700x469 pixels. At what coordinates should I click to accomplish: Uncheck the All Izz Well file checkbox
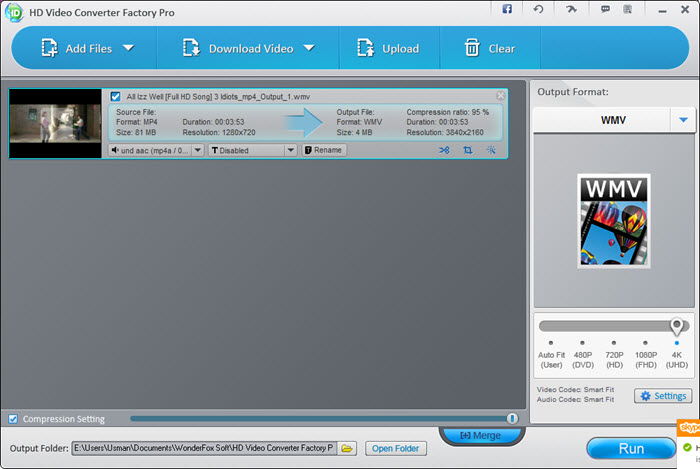click(115, 96)
